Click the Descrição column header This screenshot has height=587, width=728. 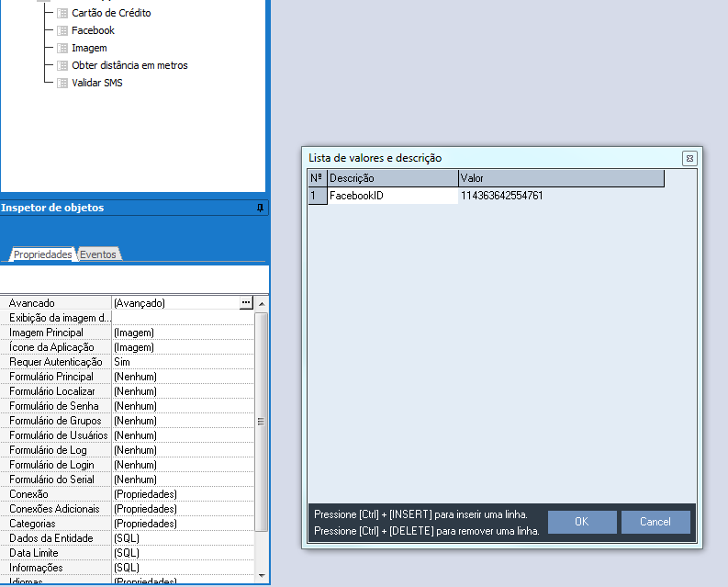coord(392,178)
